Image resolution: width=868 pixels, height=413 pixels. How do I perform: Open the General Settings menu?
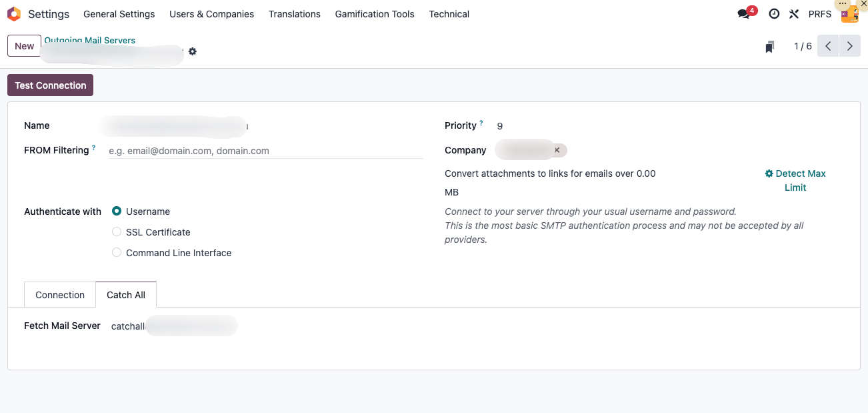pyautogui.click(x=119, y=14)
